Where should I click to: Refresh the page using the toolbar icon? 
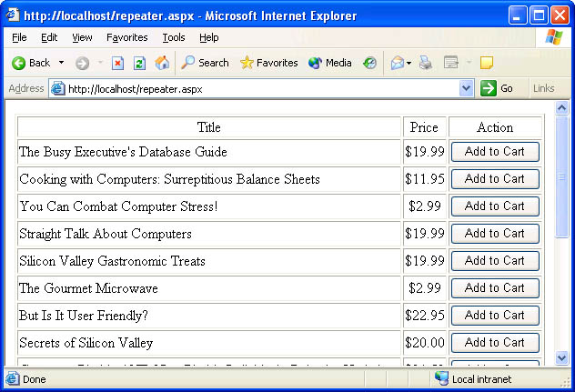(x=139, y=63)
